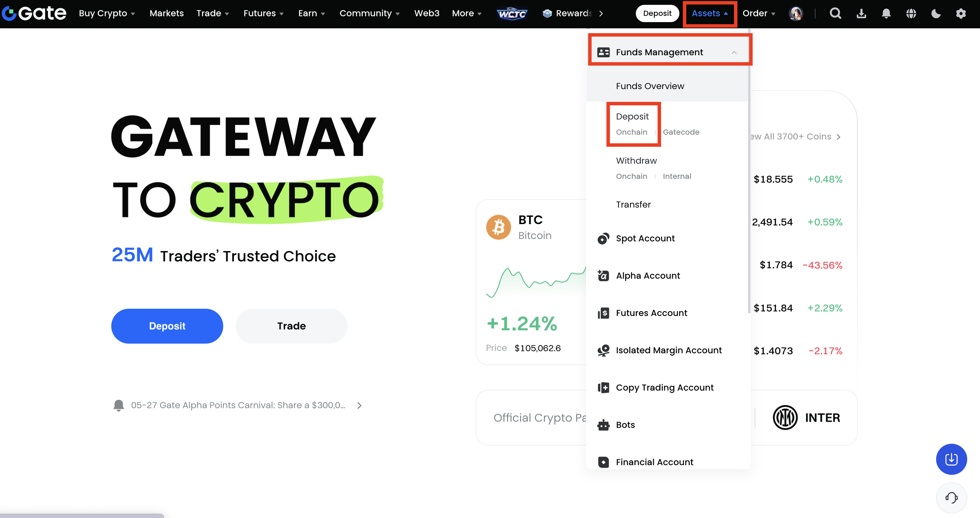Click the blue Deposit button on hero
Screen dimensions: 980x518
pyautogui.click(x=167, y=326)
